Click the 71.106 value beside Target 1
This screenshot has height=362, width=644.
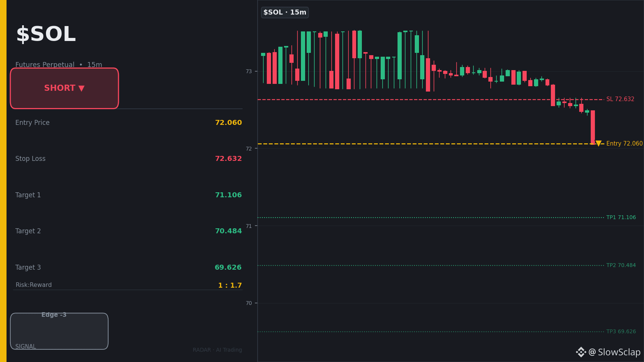[x=228, y=195]
